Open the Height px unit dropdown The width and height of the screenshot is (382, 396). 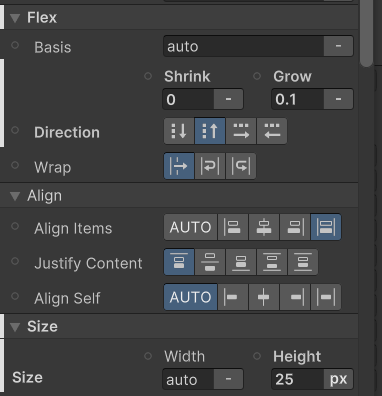pos(338,379)
